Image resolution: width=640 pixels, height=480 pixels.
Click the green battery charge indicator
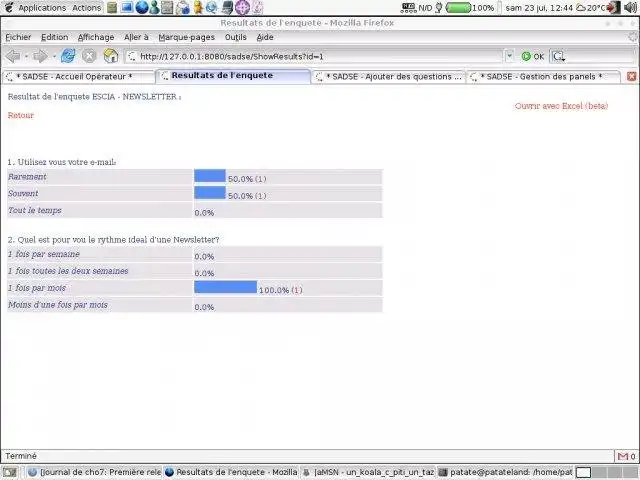pyautogui.click(x=458, y=7)
